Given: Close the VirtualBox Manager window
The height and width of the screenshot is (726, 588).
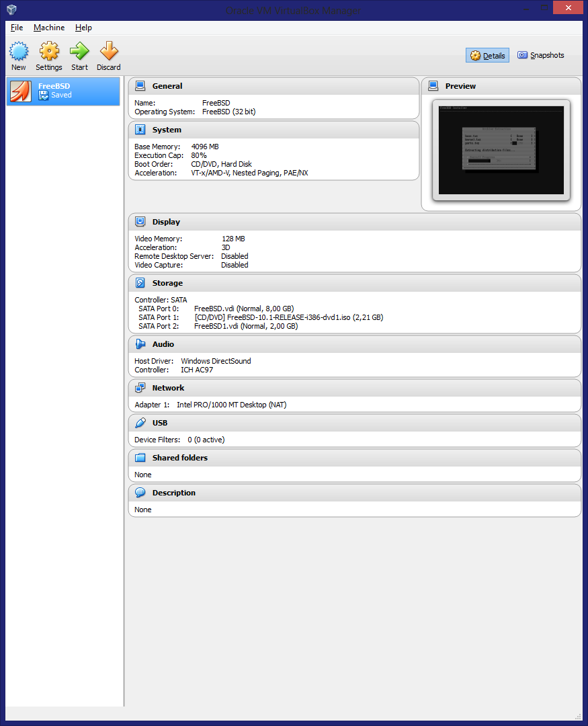Looking at the screenshot, I should tap(568, 7).
